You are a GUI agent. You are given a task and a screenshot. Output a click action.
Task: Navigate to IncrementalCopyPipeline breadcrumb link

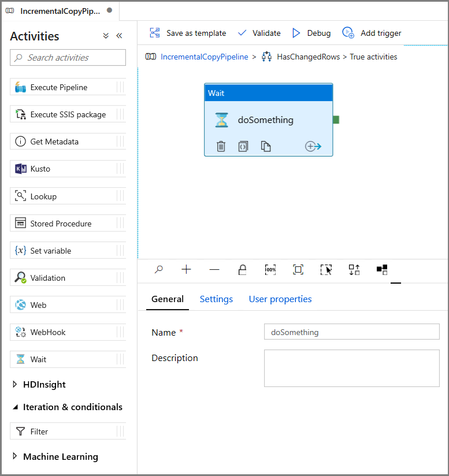(x=205, y=57)
